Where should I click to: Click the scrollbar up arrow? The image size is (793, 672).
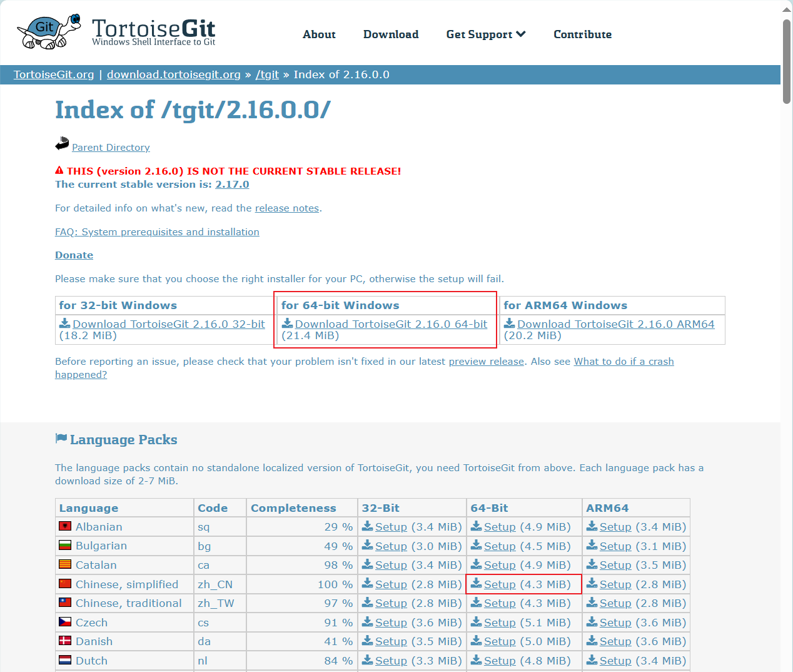click(x=787, y=9)
